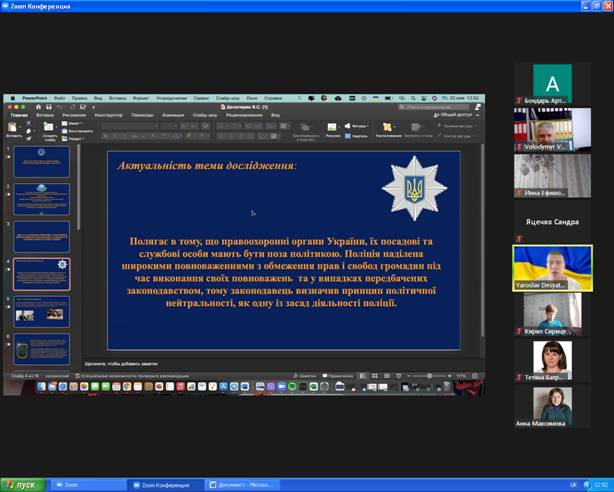Switch to the Конструктор ribbon tab
This screenshot has height=492, width=614.
click(x=108, y=115)
